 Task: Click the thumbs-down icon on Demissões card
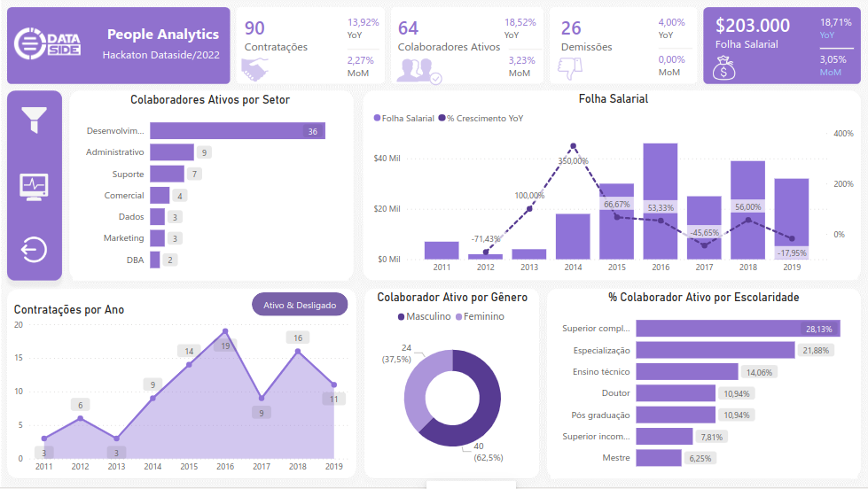(572, 69)
